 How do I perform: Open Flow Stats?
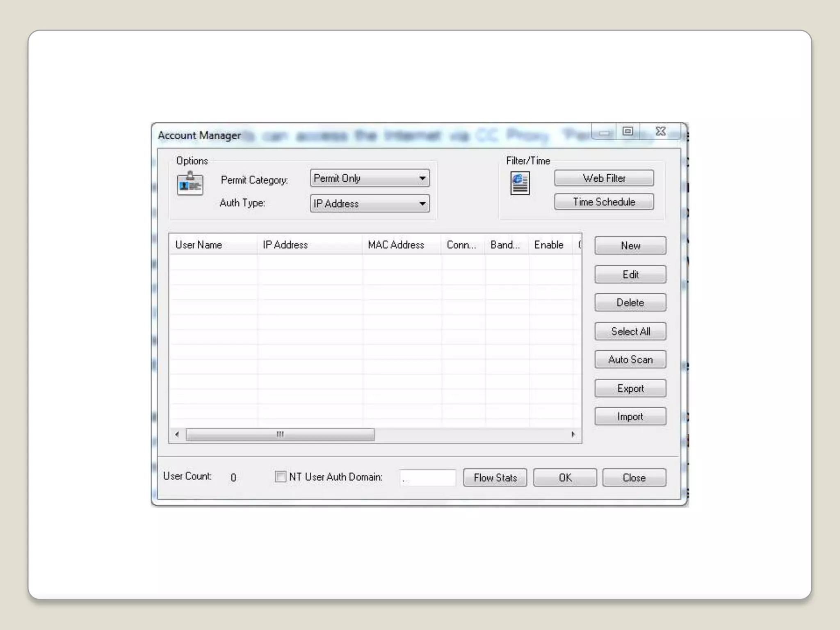click(495, 478)
